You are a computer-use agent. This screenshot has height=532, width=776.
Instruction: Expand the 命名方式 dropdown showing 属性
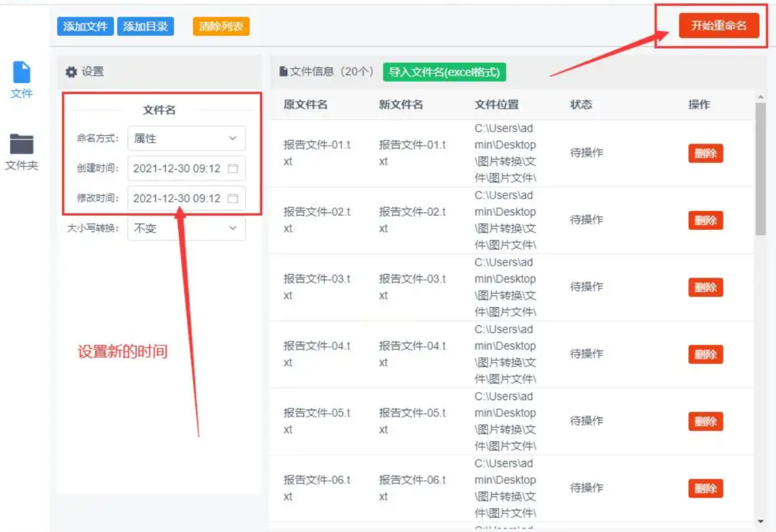[186, 138]
